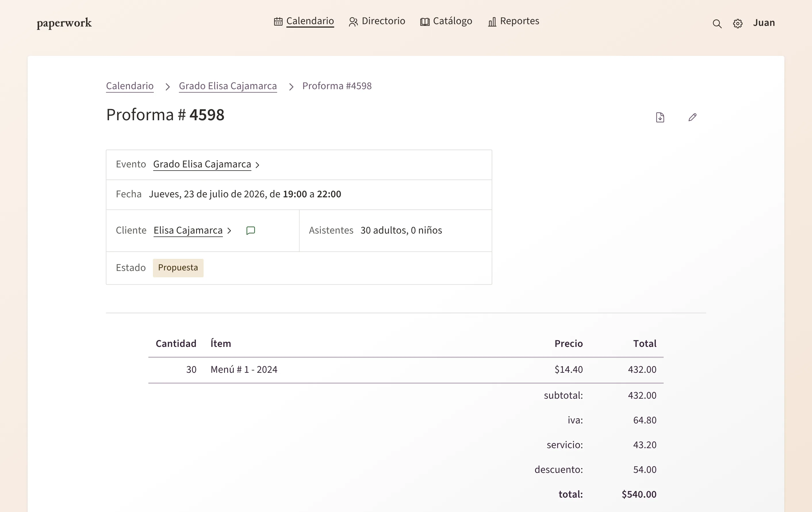Open settings via the gear icon
Screen dimensions: 812x512
click(738, 24)
